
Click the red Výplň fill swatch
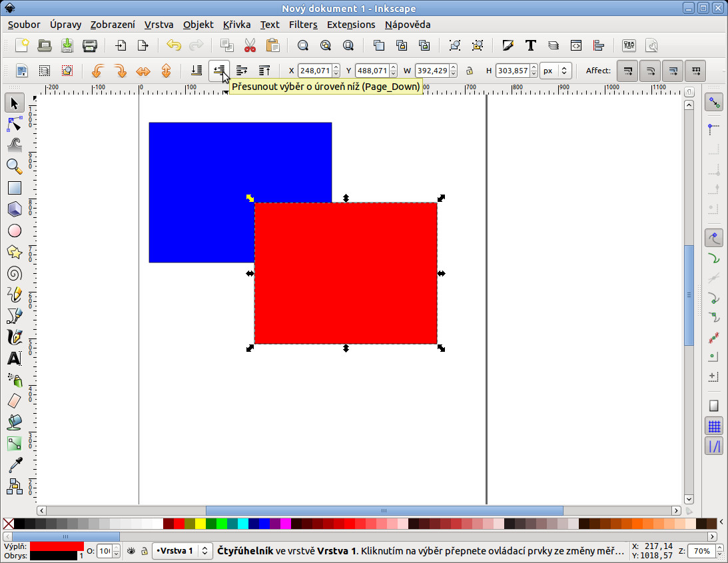pos(57,546)
